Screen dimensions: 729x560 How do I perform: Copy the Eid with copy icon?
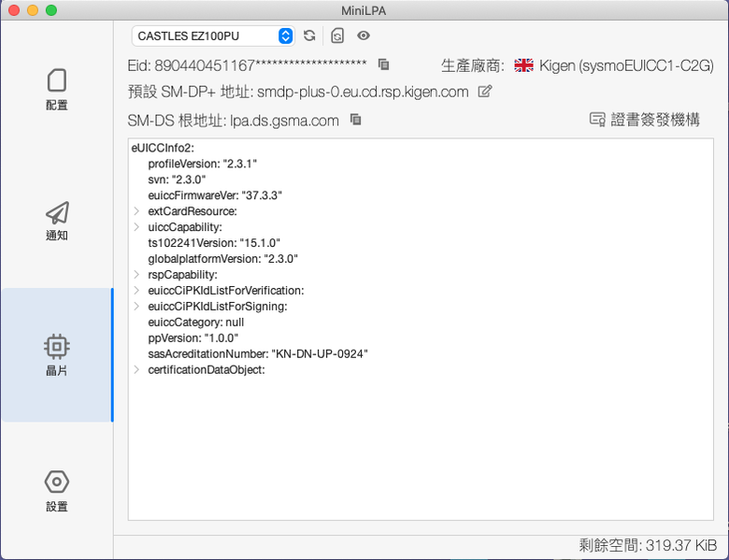[x=383, y=65]
